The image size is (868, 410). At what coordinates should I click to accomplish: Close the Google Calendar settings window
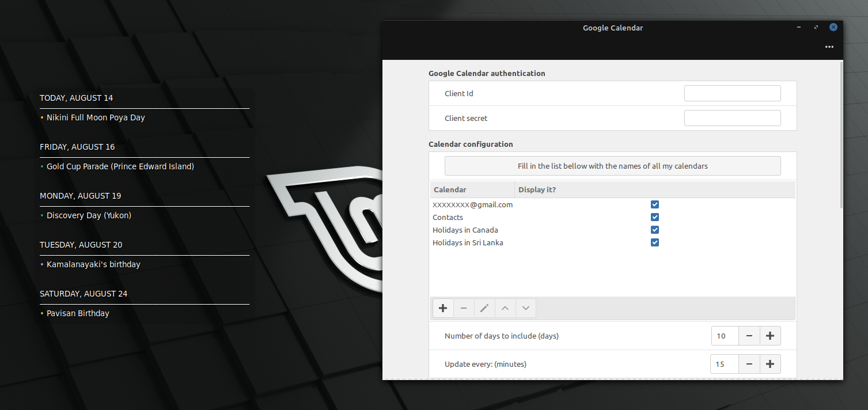833,27
